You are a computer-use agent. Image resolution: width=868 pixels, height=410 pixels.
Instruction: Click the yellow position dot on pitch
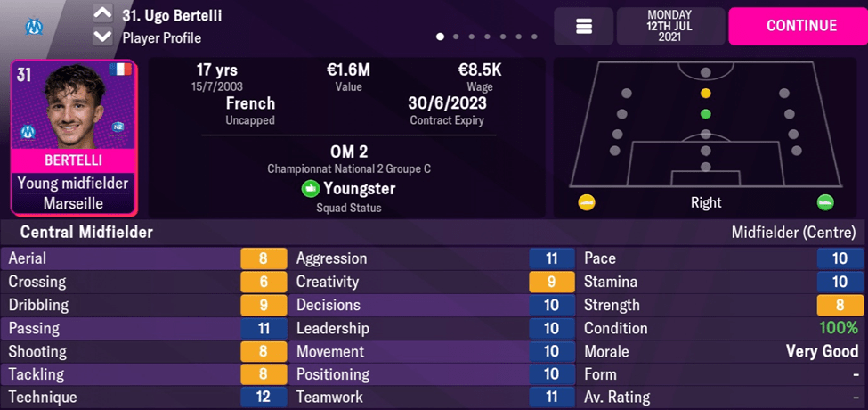pos(705,93)
